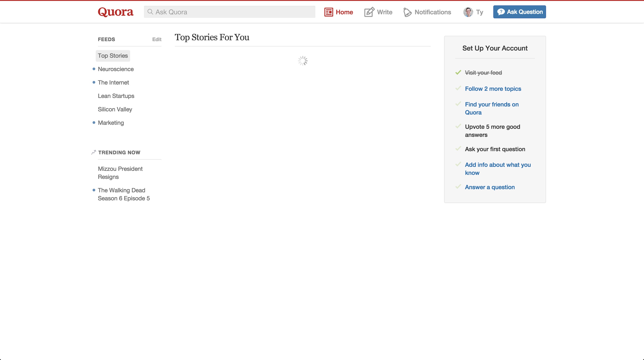644x360 pixels.
Task: Click the Home feed icon
Action: tap(328, 12)
